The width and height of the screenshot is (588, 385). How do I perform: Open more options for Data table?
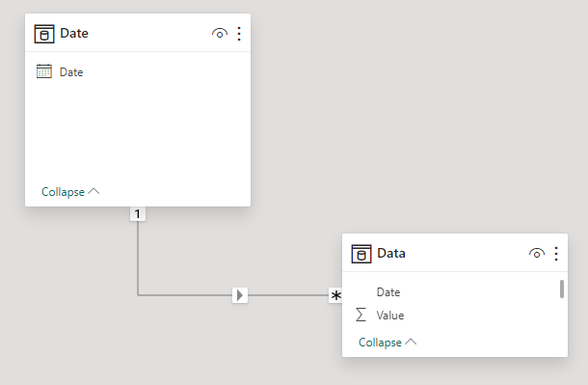click(556, 254)
